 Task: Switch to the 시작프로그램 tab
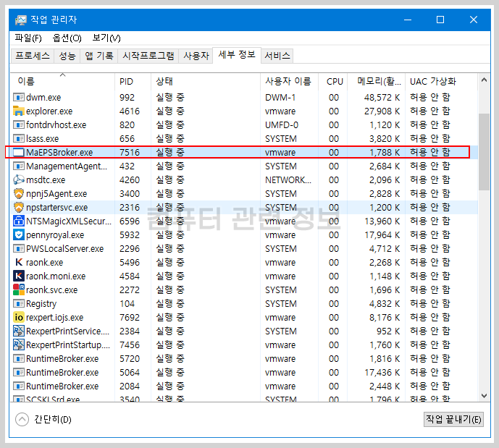[x=148, y=56]
